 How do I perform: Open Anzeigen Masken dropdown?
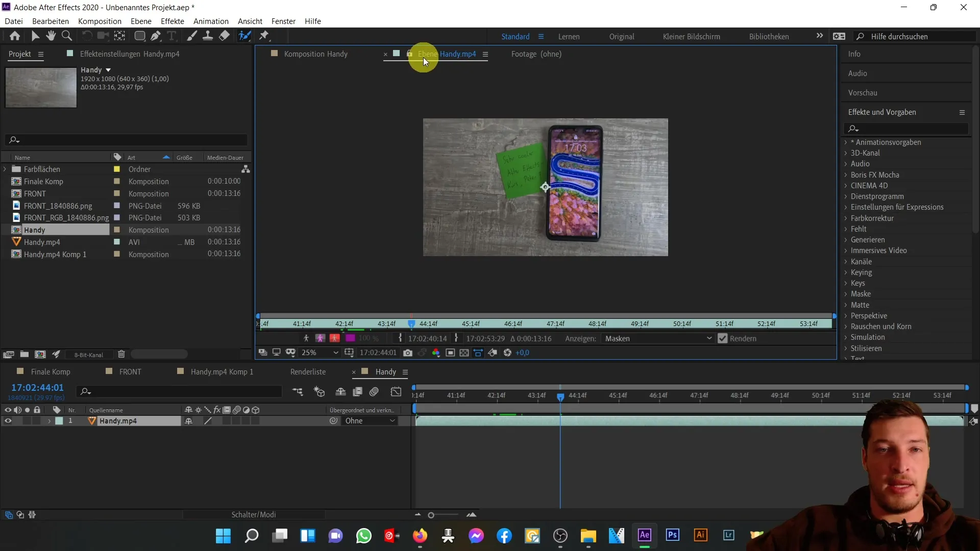click(x=658, y=338)
